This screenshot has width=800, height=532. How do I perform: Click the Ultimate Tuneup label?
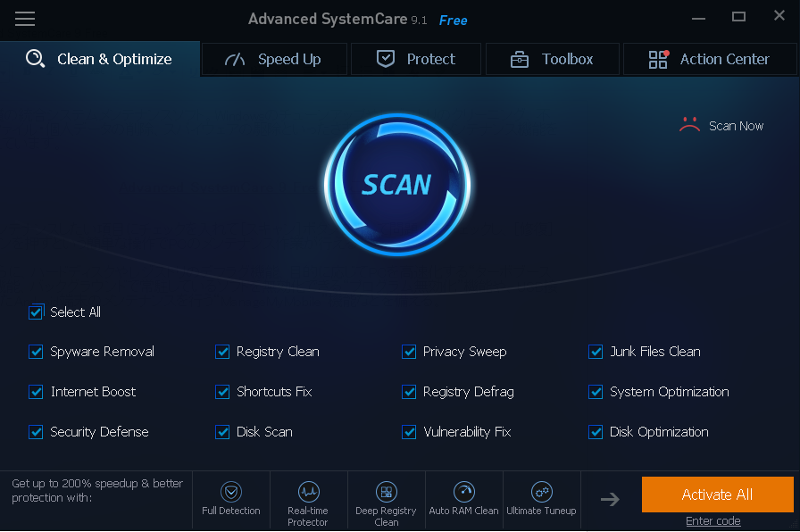pos(541,511)
